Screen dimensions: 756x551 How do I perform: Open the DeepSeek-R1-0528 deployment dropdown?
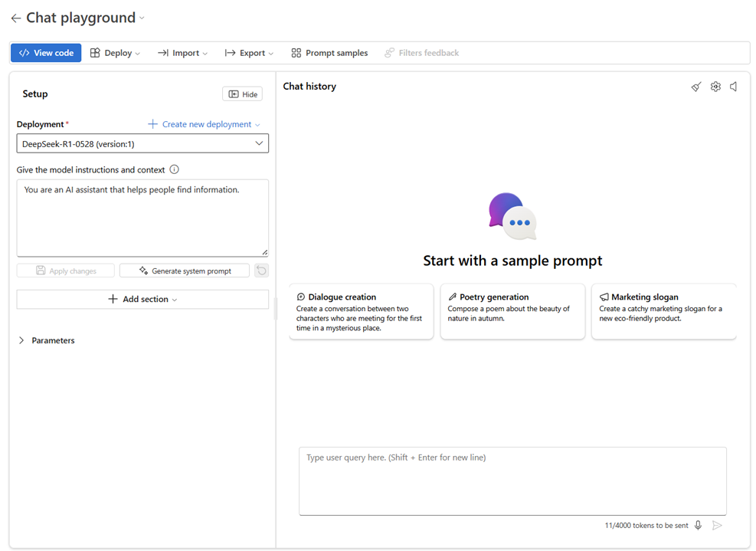coord(142,144)
